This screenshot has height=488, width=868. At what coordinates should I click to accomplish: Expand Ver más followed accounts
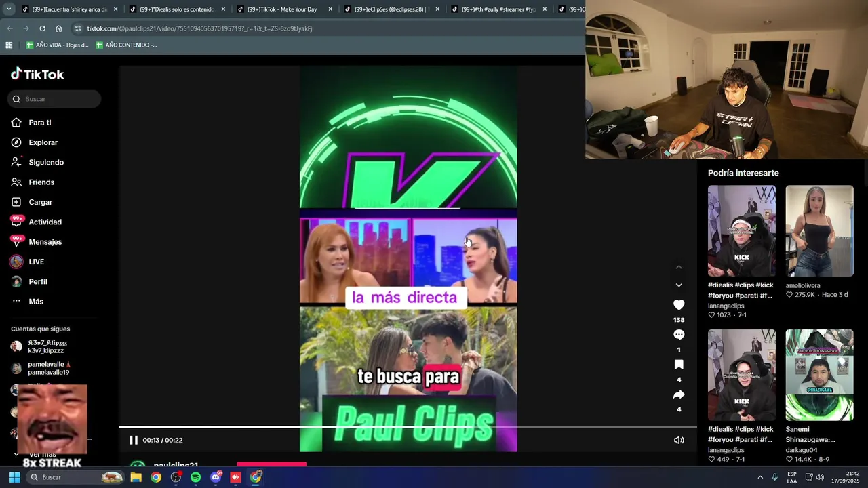[43, 455]
